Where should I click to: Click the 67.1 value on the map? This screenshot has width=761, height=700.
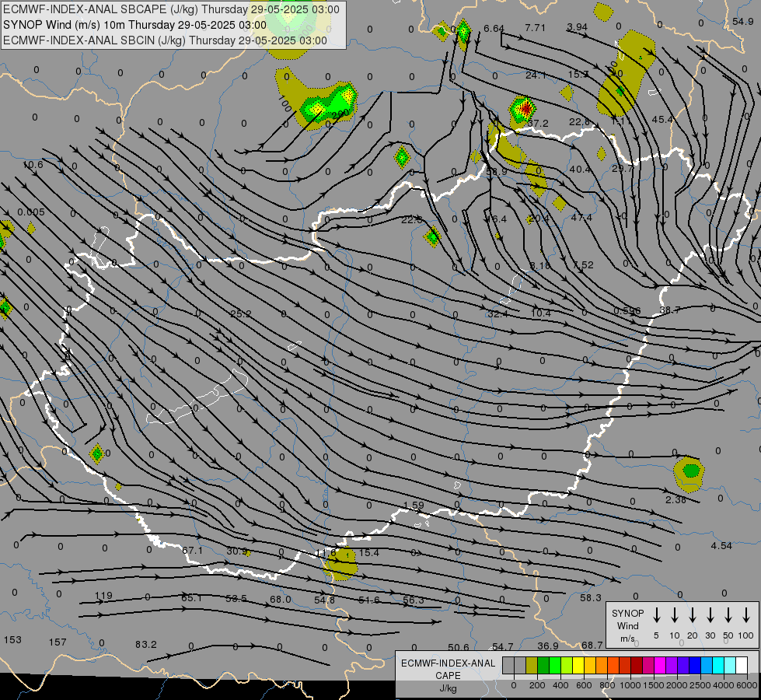point(192,551)
